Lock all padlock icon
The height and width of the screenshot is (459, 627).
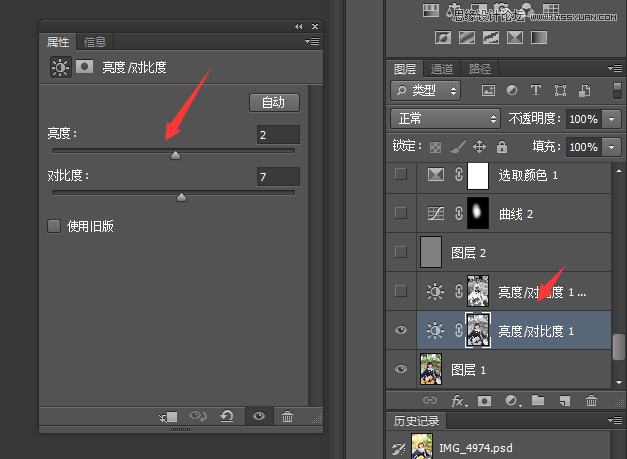[x=502, y=147]
